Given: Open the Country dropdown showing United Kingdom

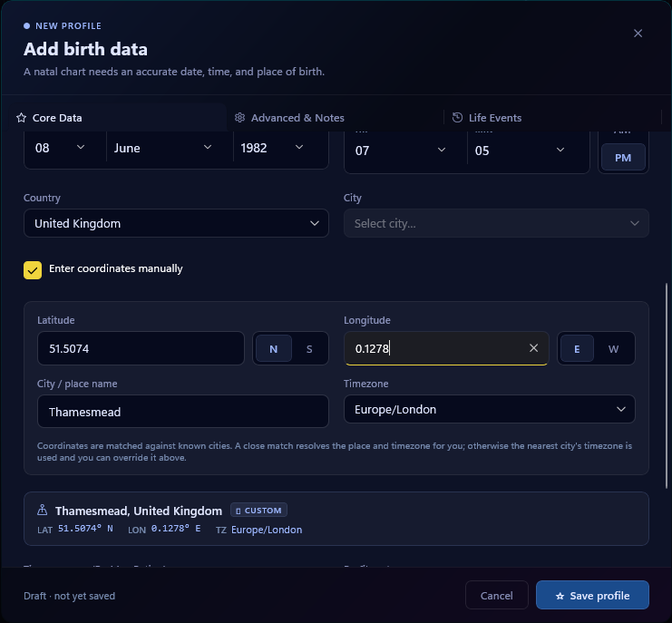Looking at the screenshot, I should pos(176,223).
